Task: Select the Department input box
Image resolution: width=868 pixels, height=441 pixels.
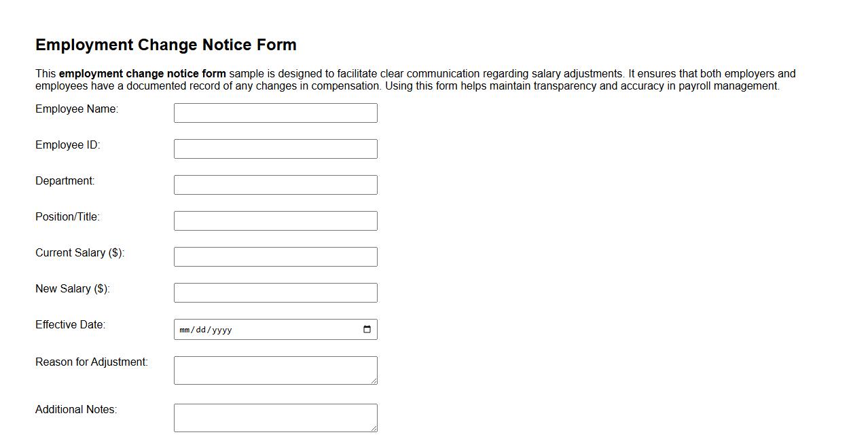Action: [x=275, y=184]
